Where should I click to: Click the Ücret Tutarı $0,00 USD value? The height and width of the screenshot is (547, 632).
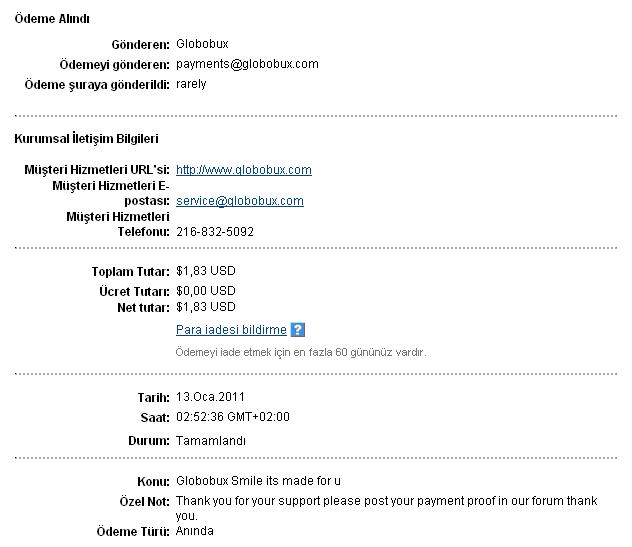(x=205, y=291)
